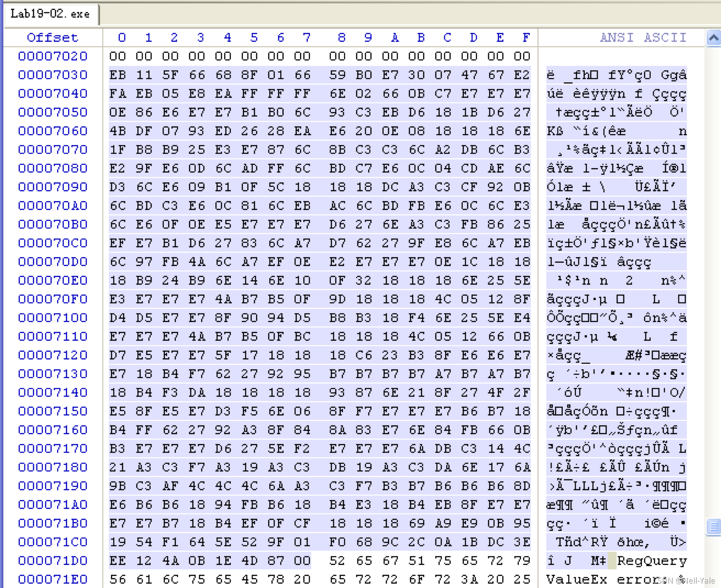Click byte 9B starting row 00007190
The image size is (721, 588).
[118, 486]
